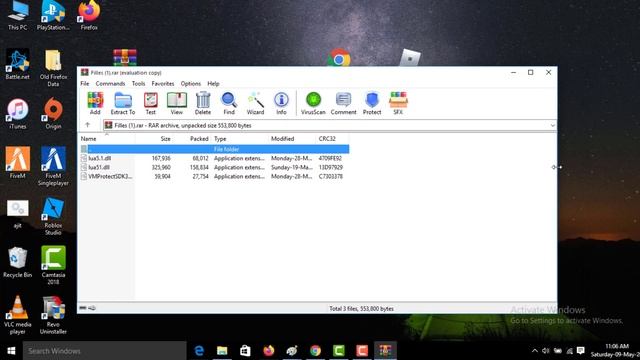Open the Tools menu

point(138,83)
